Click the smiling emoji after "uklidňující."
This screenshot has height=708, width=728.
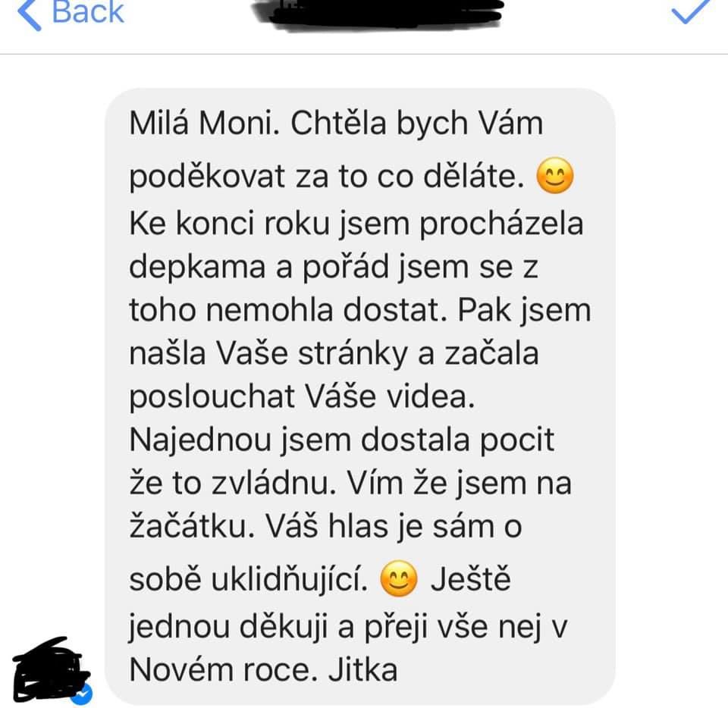(x=399, y=578)
